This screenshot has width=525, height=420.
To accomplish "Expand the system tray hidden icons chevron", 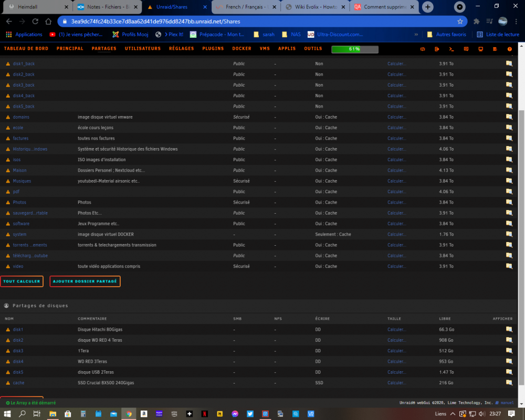I will pyautogui.click(x=453, y=414).
